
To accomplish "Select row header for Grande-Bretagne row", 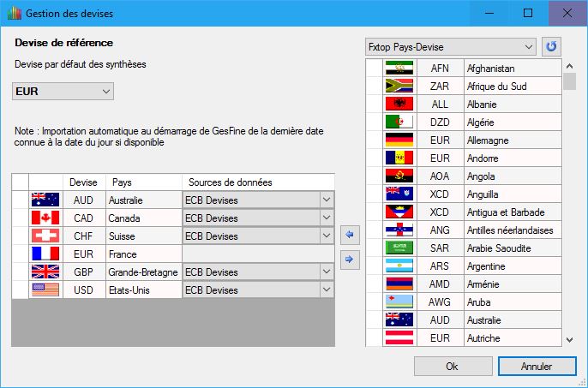I will [20, 272].
